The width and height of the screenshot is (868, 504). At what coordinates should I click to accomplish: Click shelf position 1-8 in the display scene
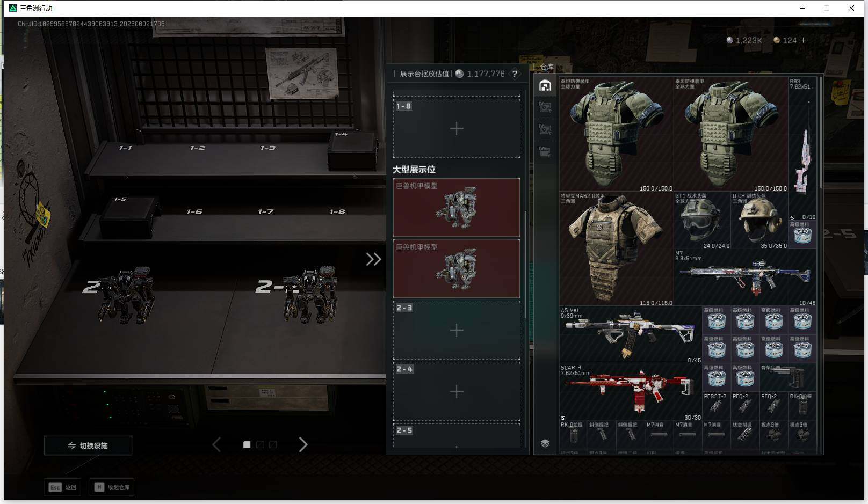(x=337, y=212)
